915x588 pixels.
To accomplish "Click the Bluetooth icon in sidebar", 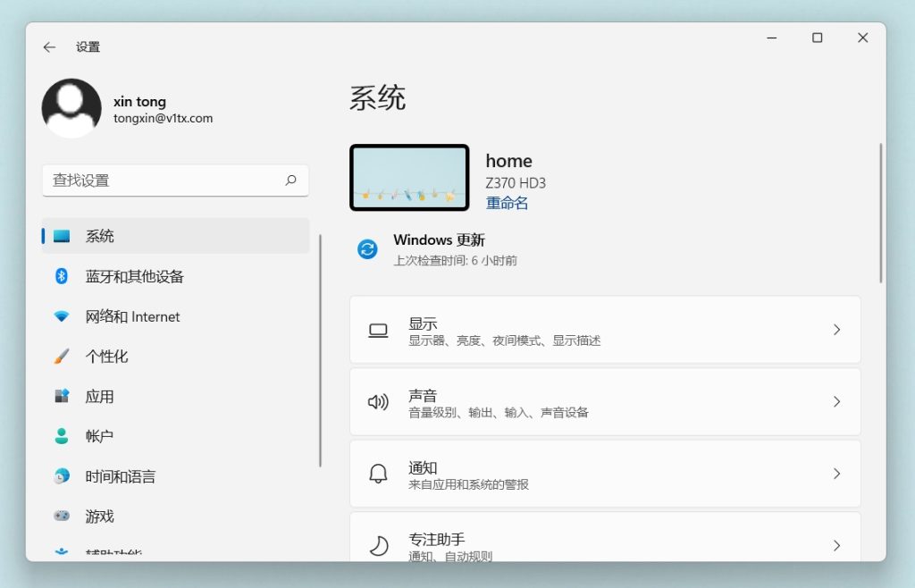I will tap(62, 276).
